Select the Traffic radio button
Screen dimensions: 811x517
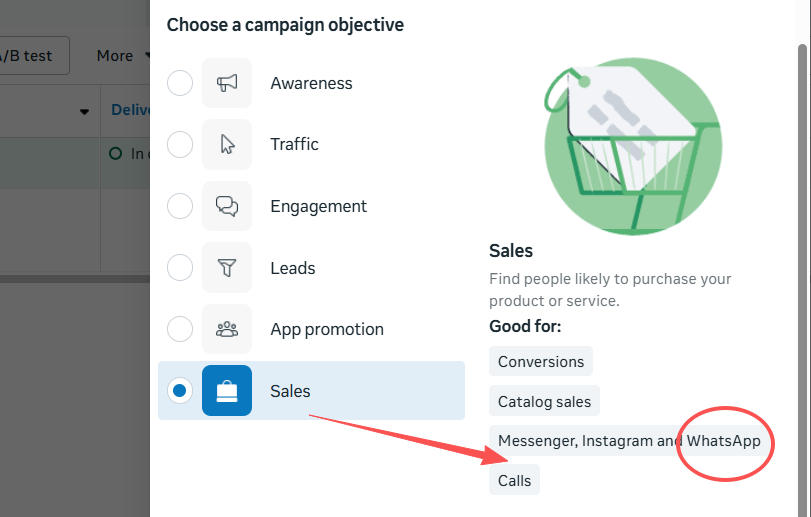click(x=180, y=145)
